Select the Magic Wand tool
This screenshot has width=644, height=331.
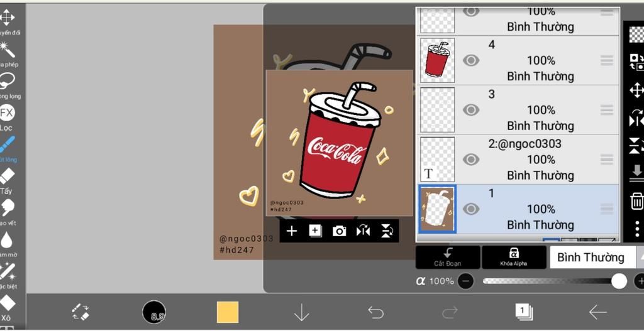[x=8, y=49]
